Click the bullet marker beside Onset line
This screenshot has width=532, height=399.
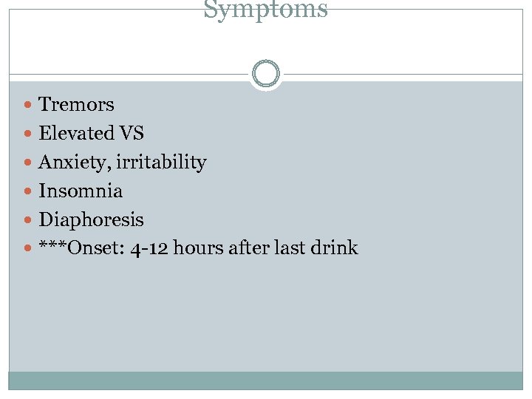pos(27,249)
